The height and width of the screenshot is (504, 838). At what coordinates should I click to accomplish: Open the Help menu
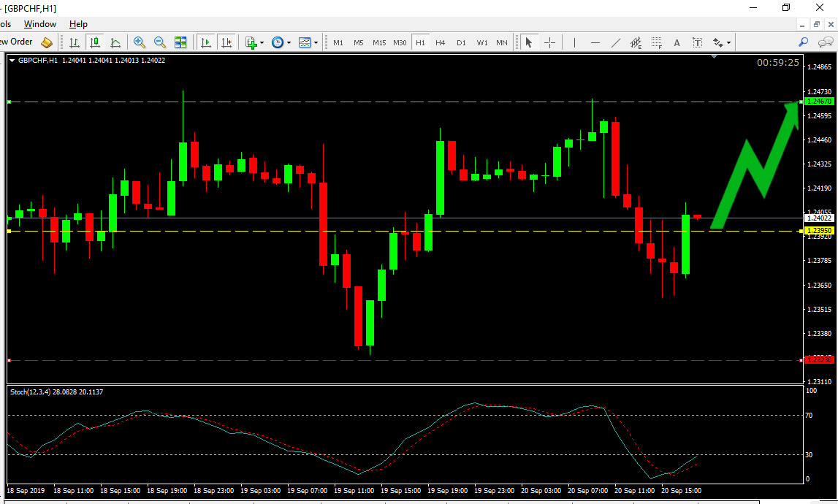point(78,24)
